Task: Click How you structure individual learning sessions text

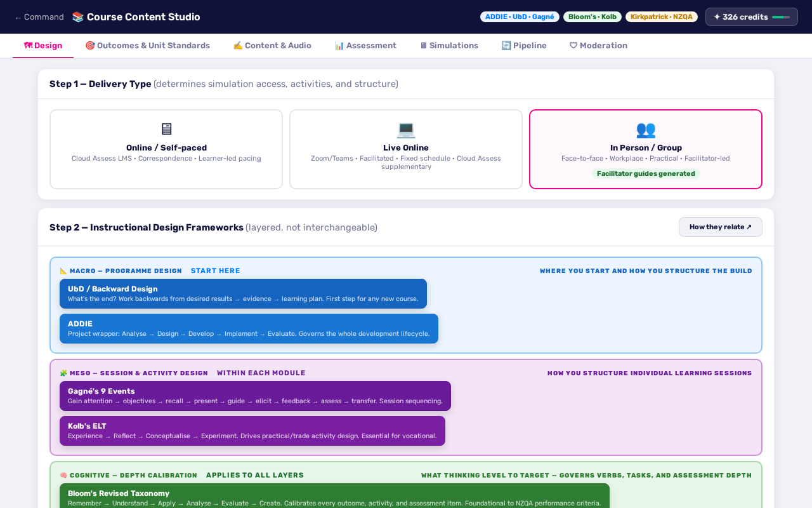Action: coord(650,373)
